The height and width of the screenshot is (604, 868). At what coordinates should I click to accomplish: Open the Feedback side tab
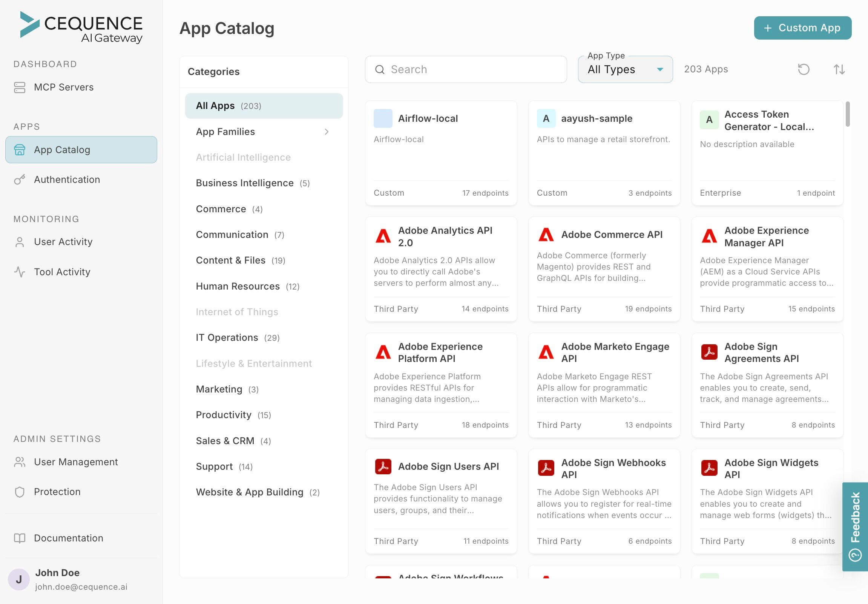855,526
